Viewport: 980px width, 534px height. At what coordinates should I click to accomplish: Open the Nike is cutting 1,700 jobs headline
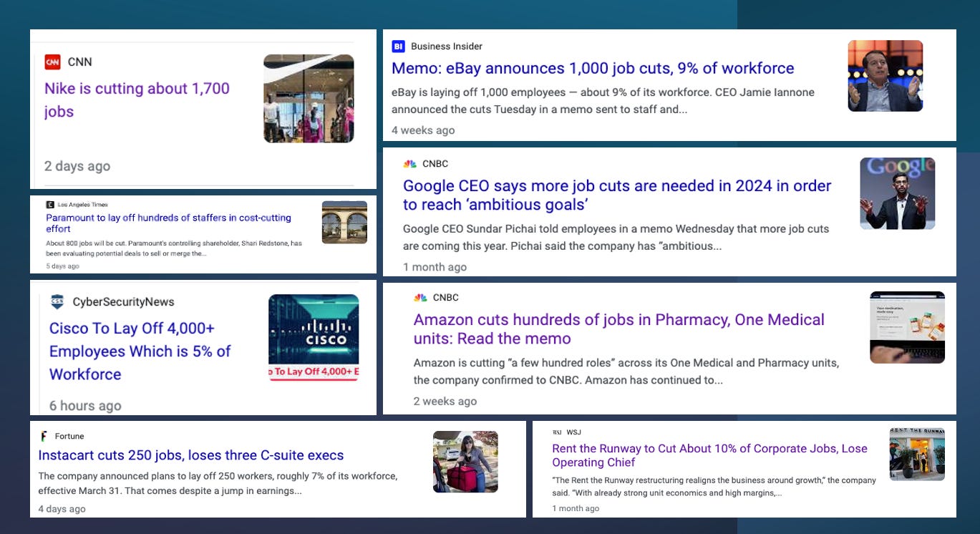[x=137, y=100]
